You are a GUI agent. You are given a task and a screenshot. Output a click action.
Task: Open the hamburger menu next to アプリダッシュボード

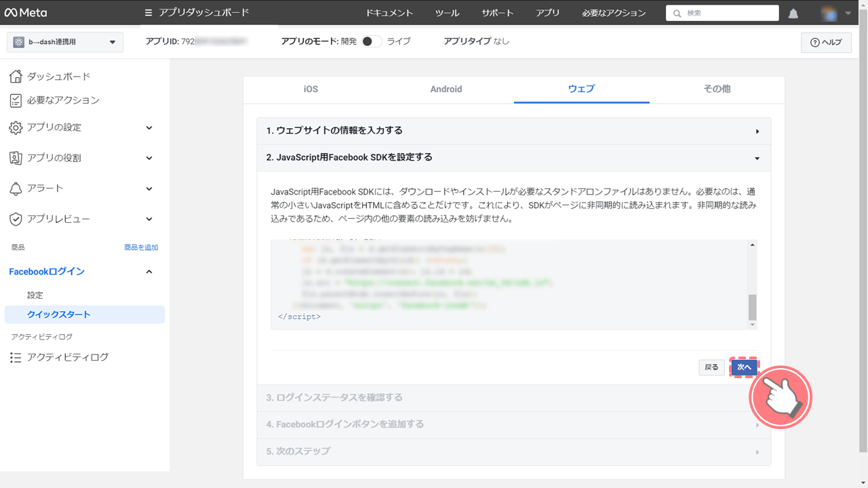coord(149,13)
